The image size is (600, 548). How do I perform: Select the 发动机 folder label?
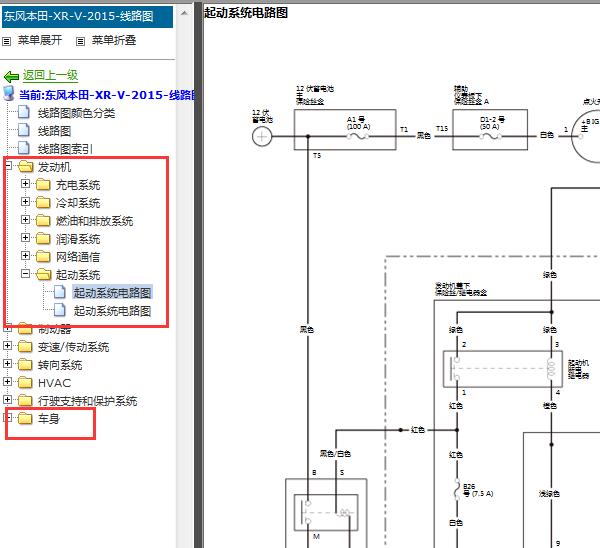coord(54,167)
